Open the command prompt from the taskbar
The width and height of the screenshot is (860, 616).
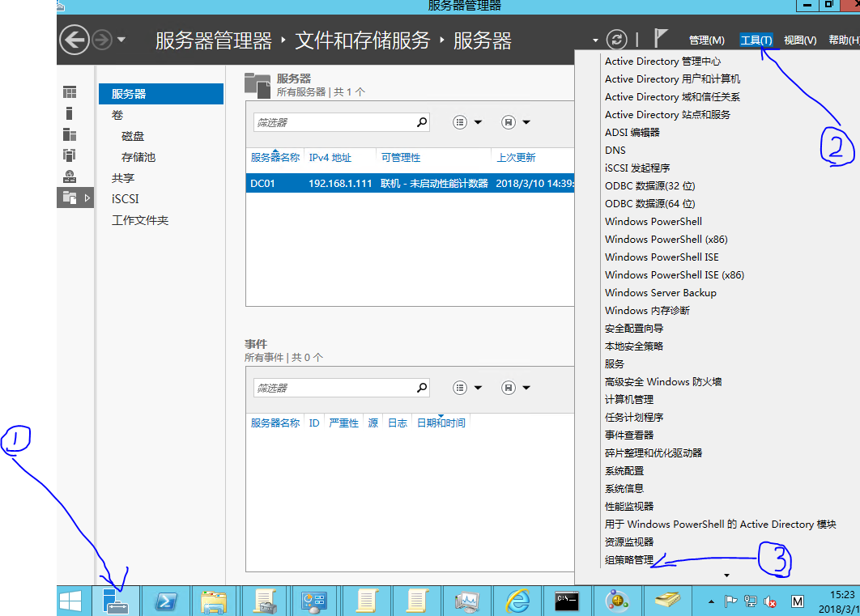567,601
